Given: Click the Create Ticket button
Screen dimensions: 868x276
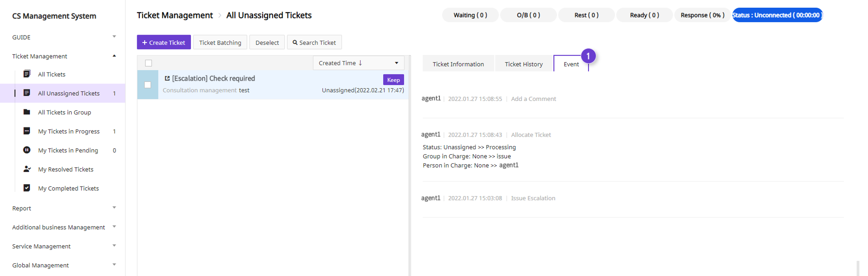Looking at the screenshot, I should tap(164, 42).
